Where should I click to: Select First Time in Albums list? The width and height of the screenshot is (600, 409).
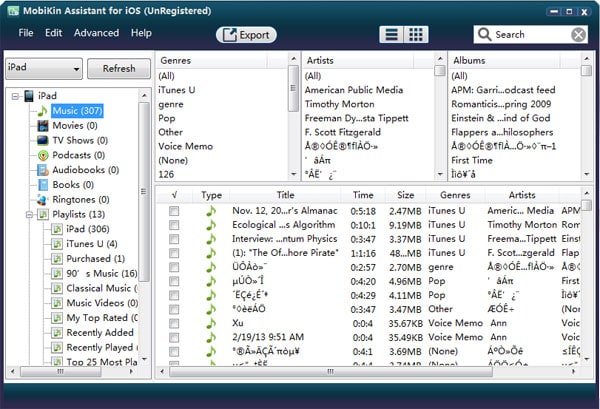pos(472,160)
